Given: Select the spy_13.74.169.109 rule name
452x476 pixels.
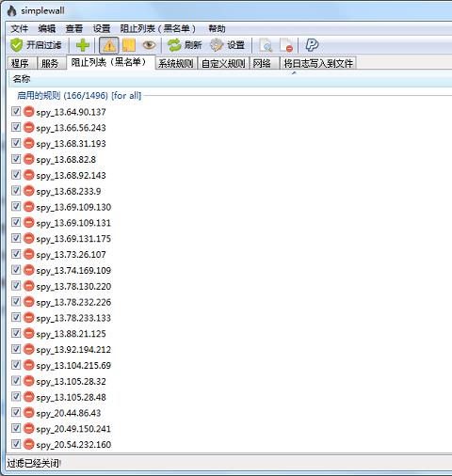Looking at the screenshot, I should (x=73, y=270).
